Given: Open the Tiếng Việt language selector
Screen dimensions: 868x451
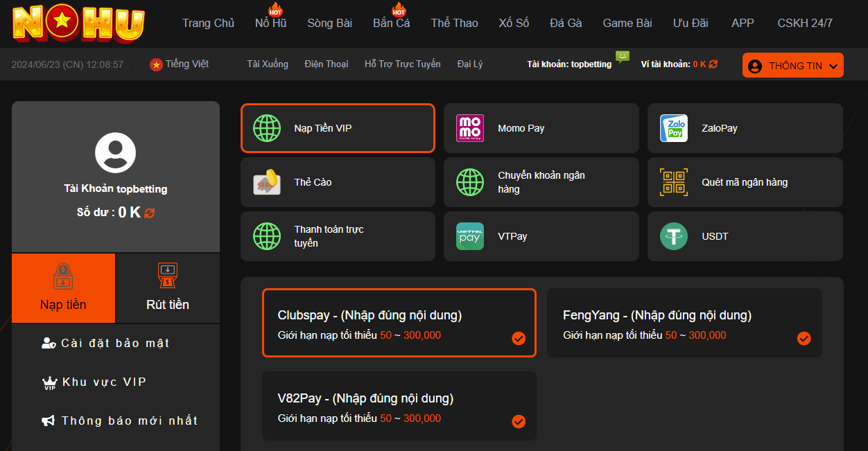Looking at the screenshot, I should [x=179, y=64].
